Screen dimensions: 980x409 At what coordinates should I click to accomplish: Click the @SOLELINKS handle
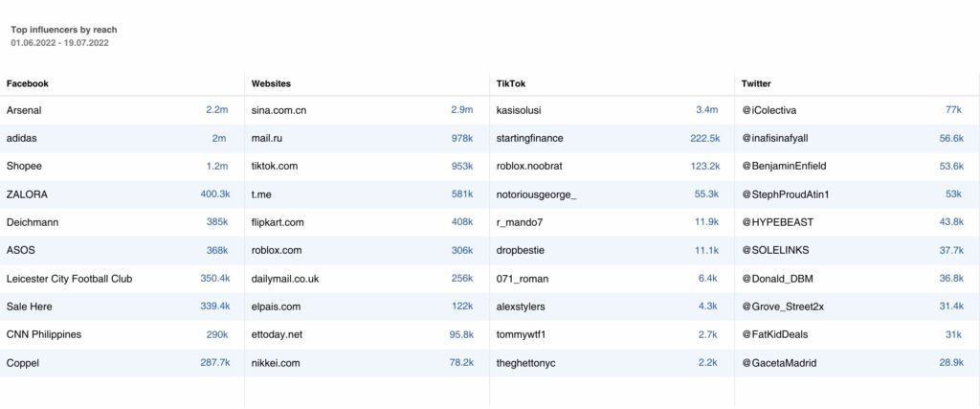pyautogui.click(x=775, y=250)
